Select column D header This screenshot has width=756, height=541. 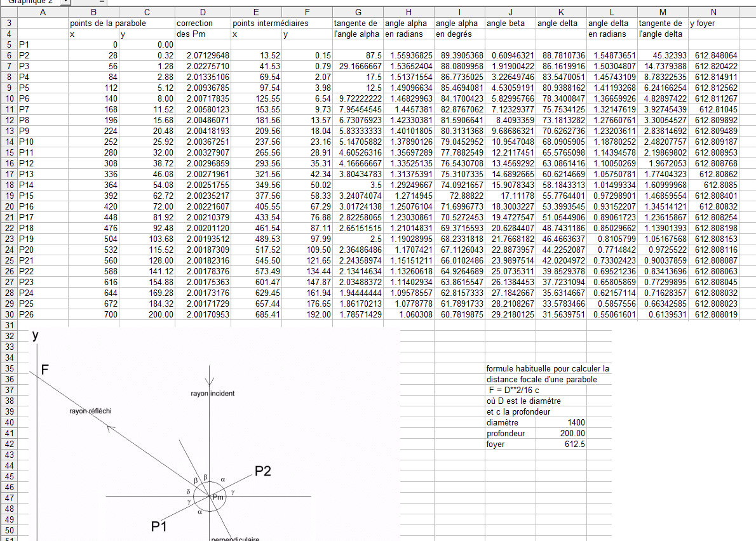point(203,12)
